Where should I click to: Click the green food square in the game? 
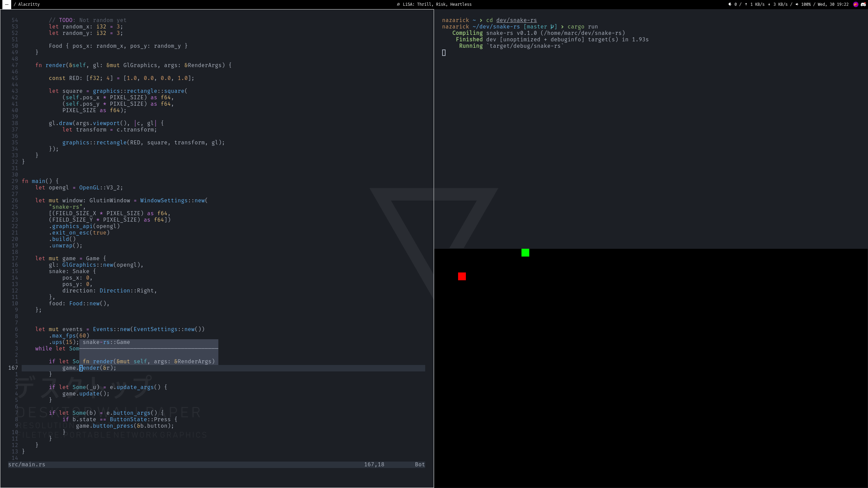click(x=525, y=252)
